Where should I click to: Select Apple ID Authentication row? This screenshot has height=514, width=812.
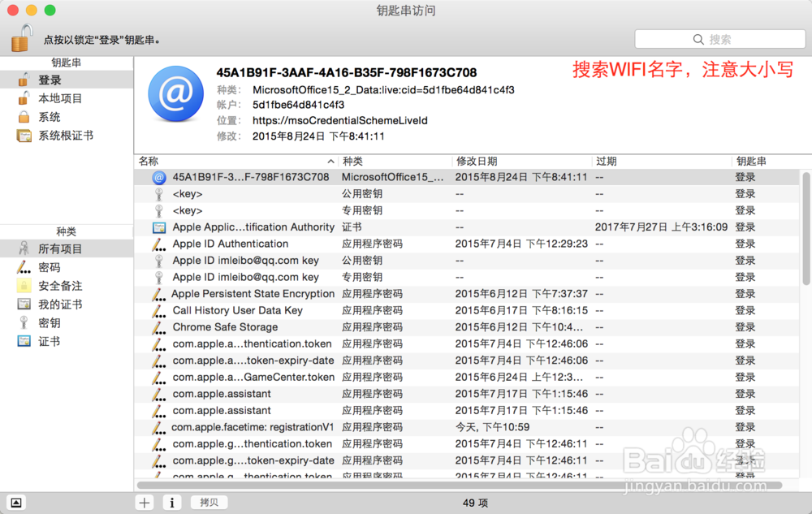[467, 244]
